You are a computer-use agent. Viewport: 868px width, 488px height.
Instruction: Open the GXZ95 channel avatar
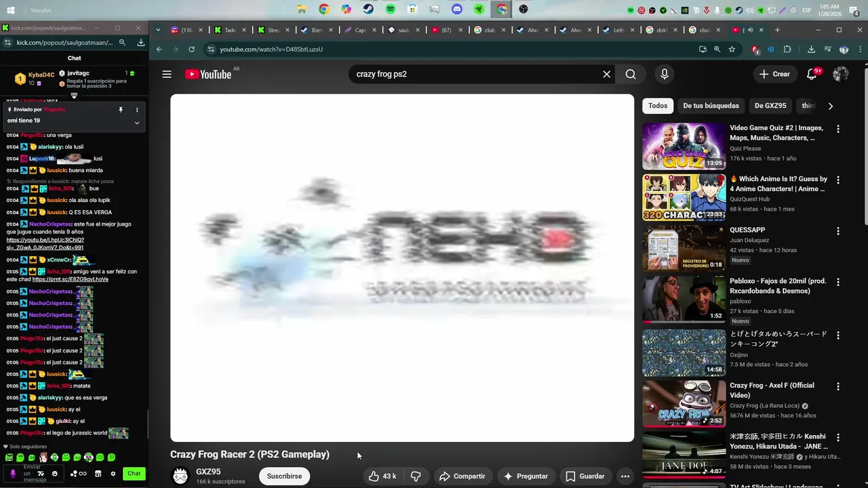click(x=180, y=476)
